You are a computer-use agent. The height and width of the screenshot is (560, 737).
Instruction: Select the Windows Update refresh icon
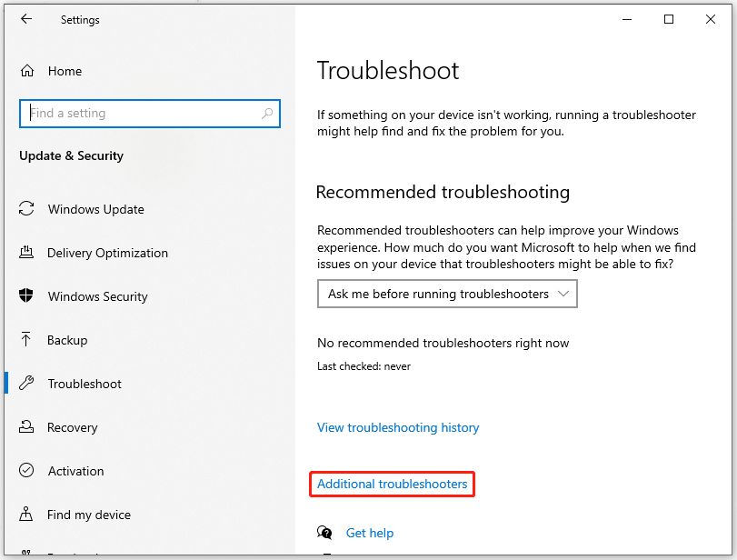coord(25,209)
